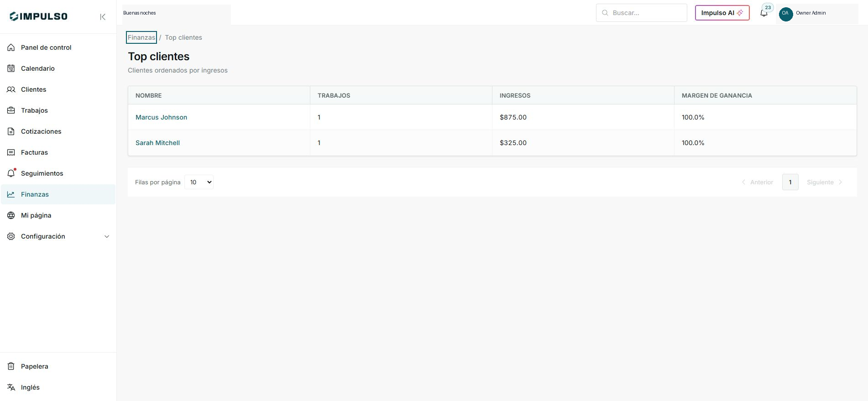Click the Buenas noches greeting
The image size is (868, 401).
pyautogui.click(x=140, y=13)
